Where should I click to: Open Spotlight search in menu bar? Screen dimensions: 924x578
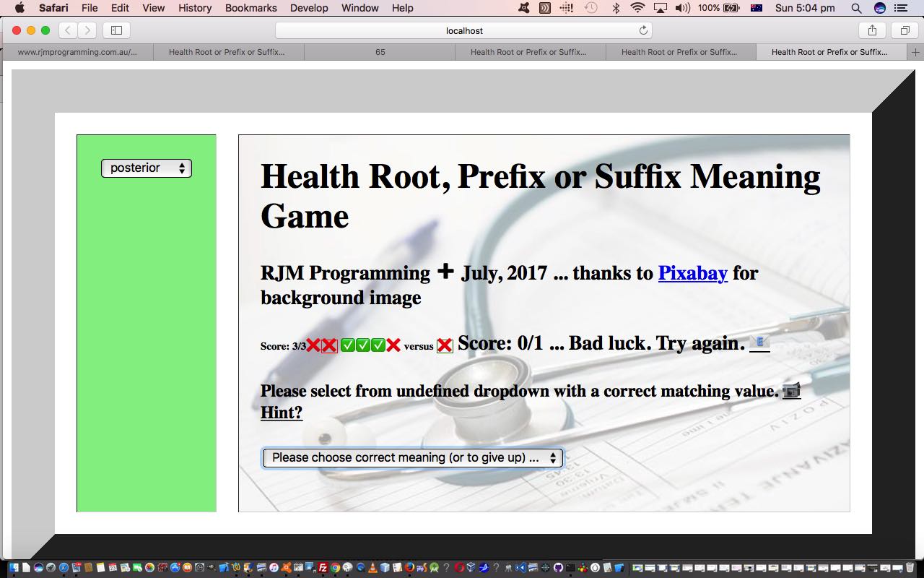point(856,8)
